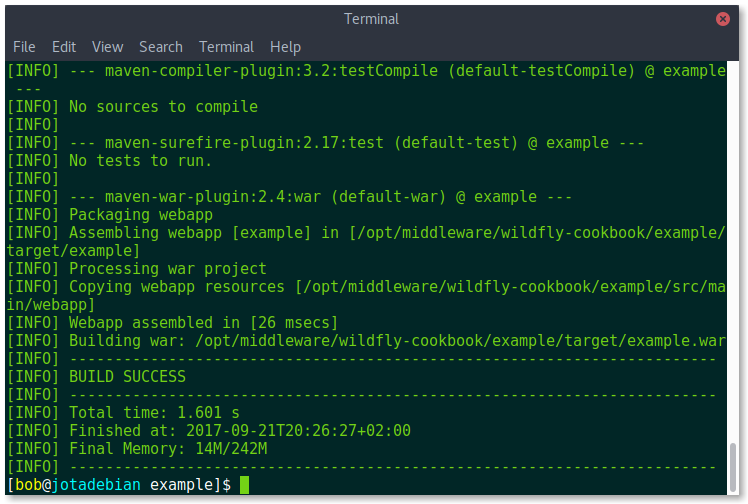Open the File menu
Viewport: 748px width, 504px height.
tap(24, 47)
